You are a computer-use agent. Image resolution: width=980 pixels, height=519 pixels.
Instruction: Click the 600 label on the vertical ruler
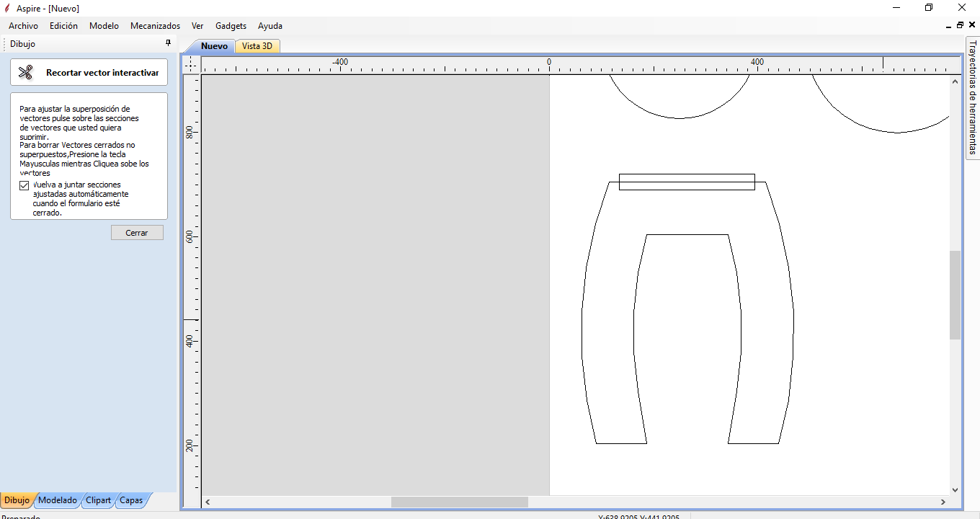click(x=190, y=236)
